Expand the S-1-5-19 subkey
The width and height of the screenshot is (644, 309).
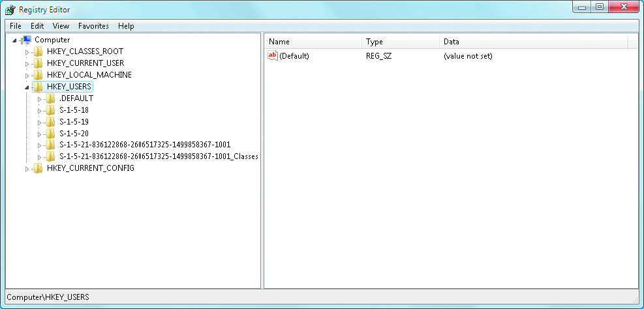pyautogui.click(x=39, y=123)
